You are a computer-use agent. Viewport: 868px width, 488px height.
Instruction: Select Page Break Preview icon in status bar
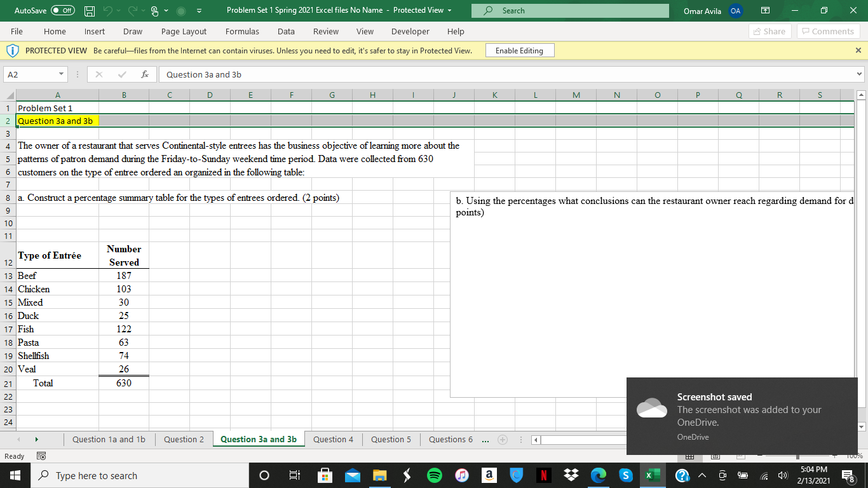(x=740, y=456)
